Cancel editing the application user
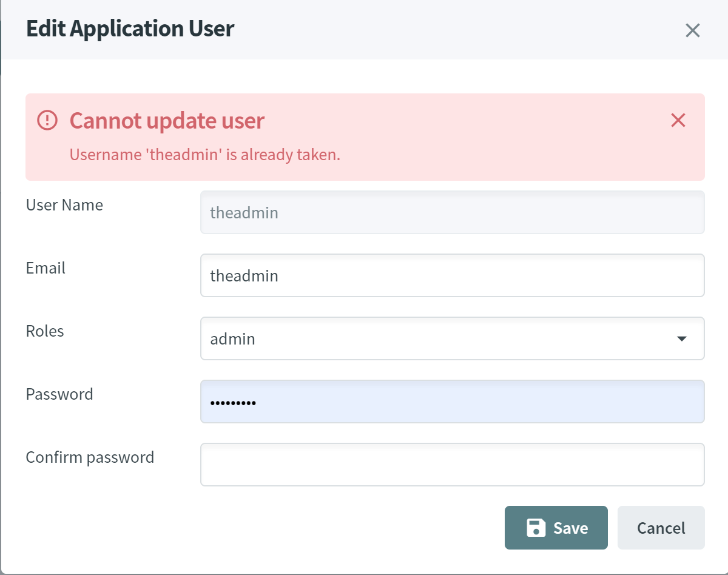The width and height of the screenshot is (728, 575). [661, 528]
